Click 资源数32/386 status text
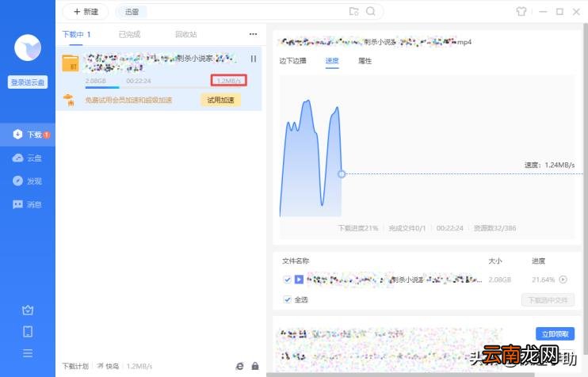Screen dimensions: 588x377 pos(495,228)
